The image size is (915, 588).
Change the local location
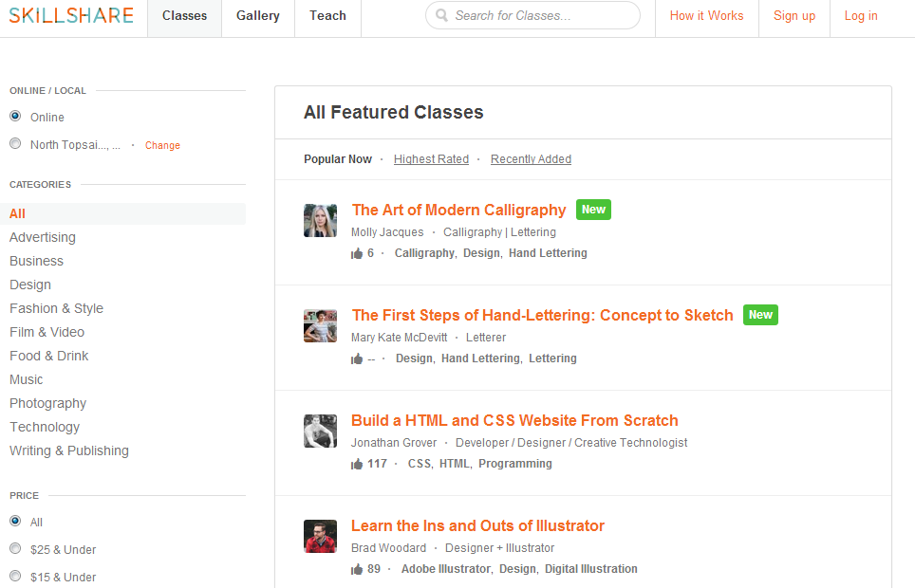(x=163, y=145)
